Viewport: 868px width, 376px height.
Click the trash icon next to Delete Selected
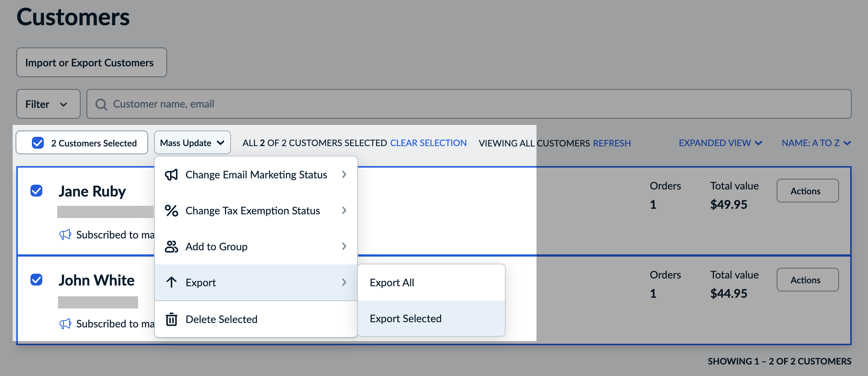pyautogui.click(x=172, y=319)
